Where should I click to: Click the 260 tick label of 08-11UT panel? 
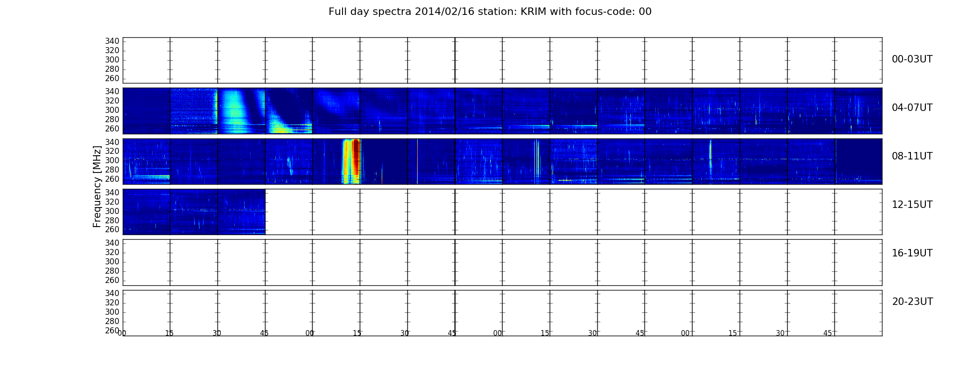click(x=112, y=180)
